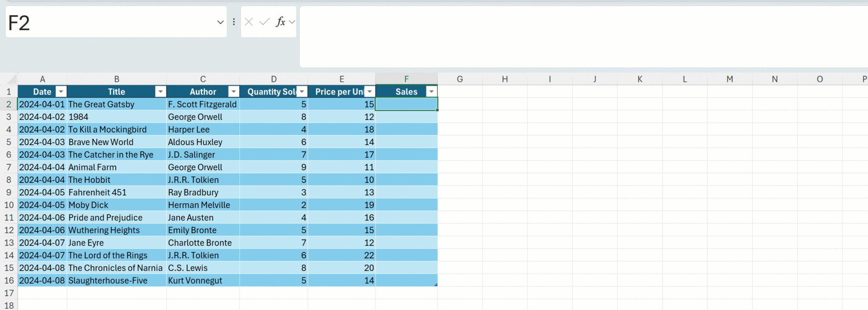The image size is (868, 310).
Task: Click cell containing C.S. Lewis
Action: pyautogui.click(x=203, y=268)
